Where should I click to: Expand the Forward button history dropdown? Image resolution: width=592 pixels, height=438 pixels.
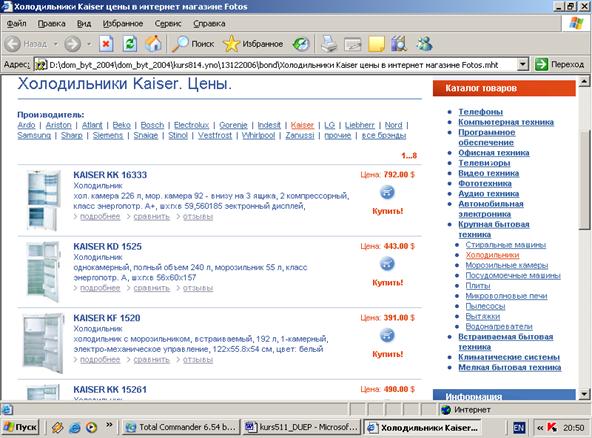coord(89,44)
